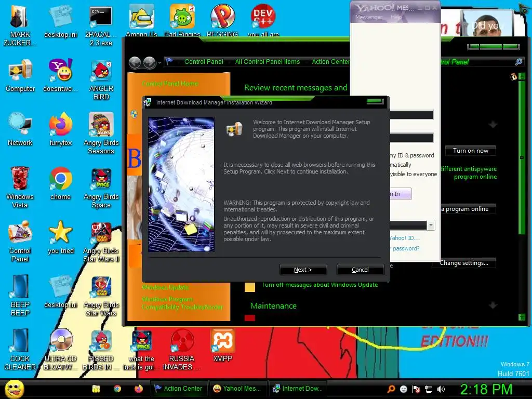The width and height of the screenshot is (532, 399).
Task: Open the pinned Chrome taskbar icon
Action: click(117, 389)
